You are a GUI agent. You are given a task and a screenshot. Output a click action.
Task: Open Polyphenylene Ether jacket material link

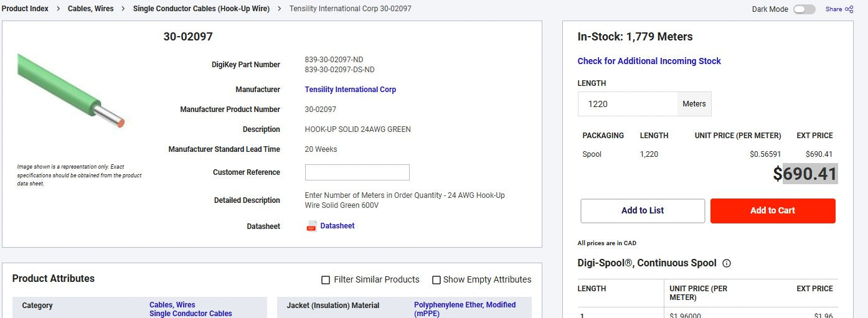tap(465, 309)
